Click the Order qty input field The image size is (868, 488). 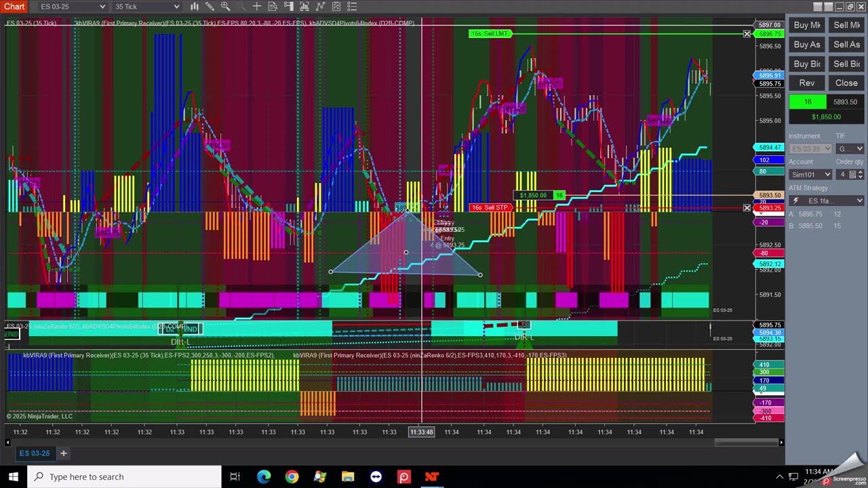(x=843, y=174)
